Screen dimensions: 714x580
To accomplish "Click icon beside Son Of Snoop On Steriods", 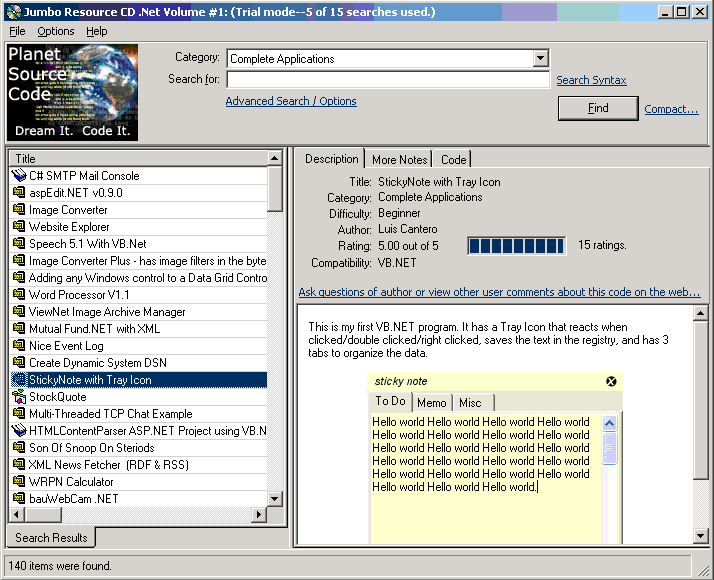I will pyautogui.click(x=19, y=447).
